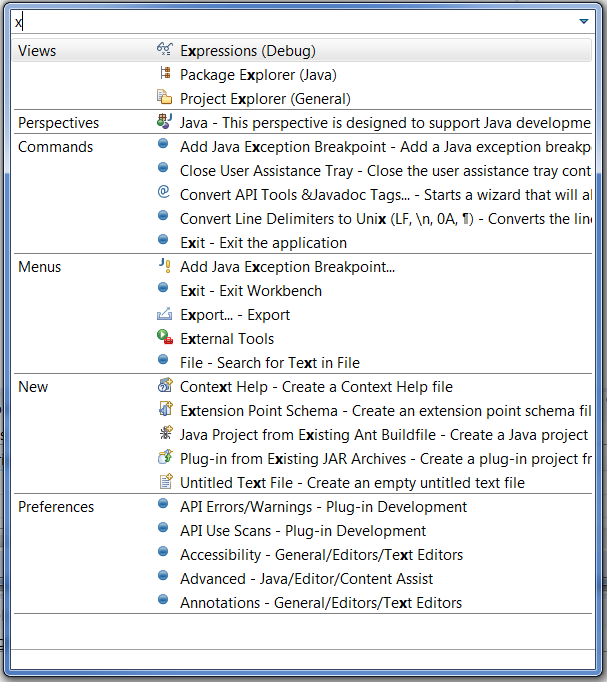Click the Java Project from Ant Buildfile icon

click(x=165, y=434)
